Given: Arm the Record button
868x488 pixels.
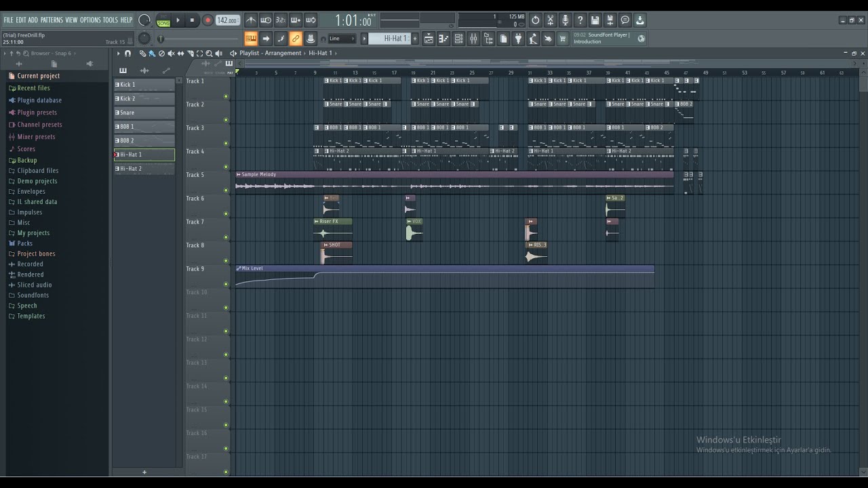Looking at the screenshot, I should (x=208, y=20).
